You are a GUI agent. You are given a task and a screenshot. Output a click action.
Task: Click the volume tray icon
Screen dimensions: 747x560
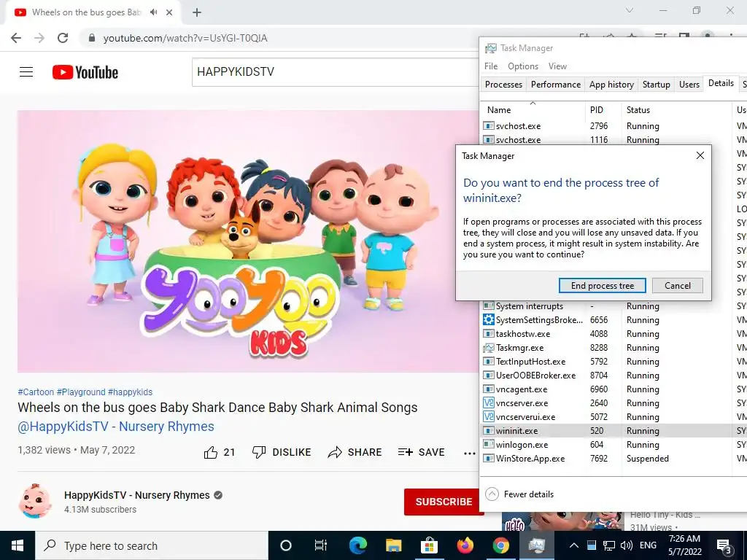[627, 545]
